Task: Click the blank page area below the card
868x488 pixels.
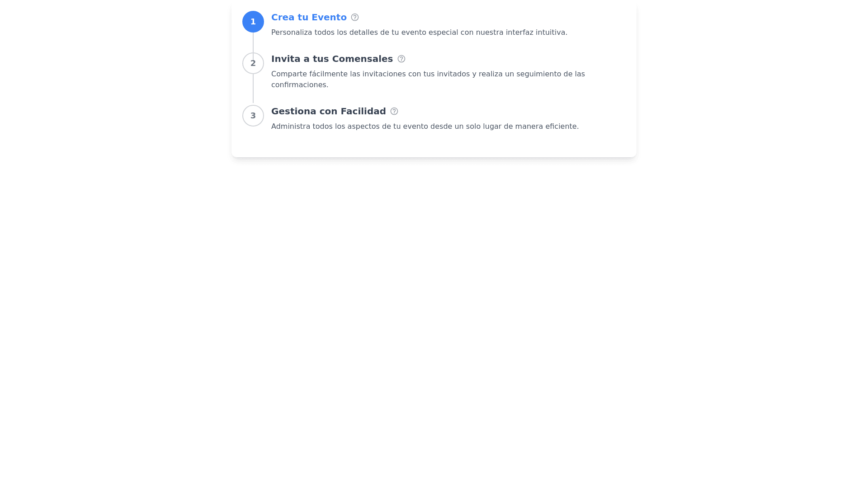Action: coord(434,316)
